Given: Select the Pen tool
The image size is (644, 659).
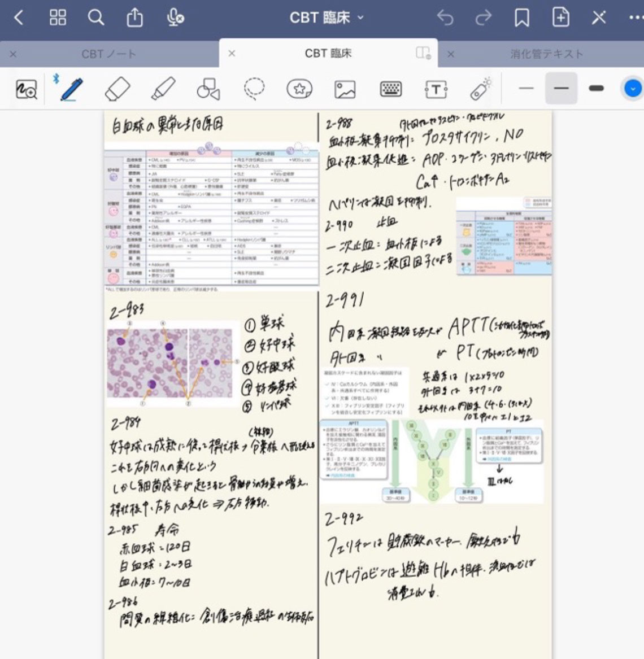Looking at the screenshot, I should (x=72, y=89).
